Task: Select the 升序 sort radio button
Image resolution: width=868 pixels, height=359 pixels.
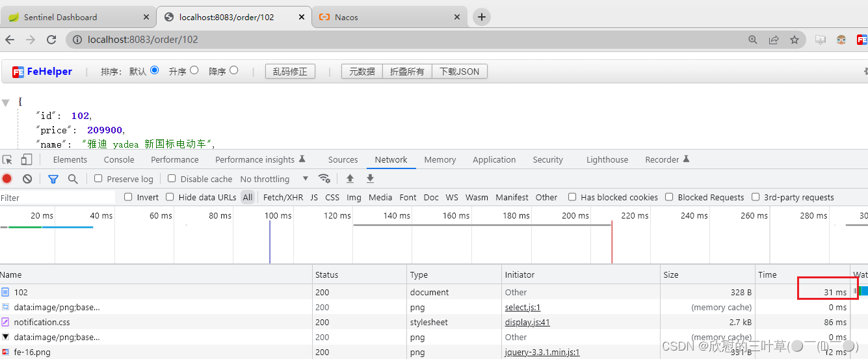Action: tap(194, 70)
